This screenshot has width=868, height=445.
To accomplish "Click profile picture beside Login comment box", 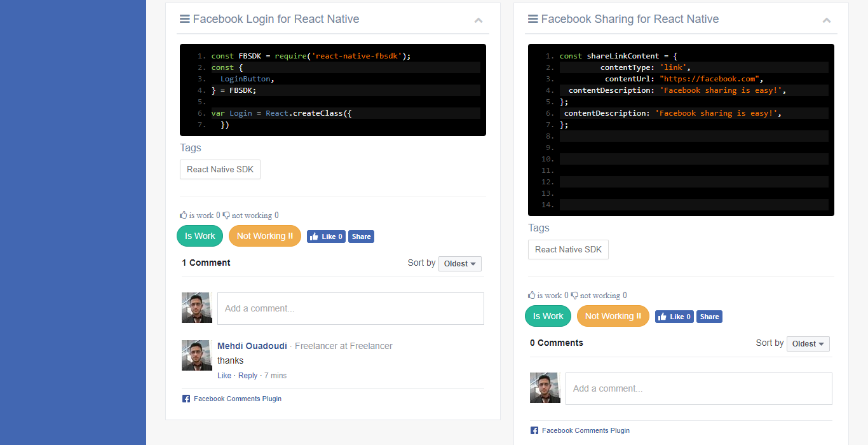I will [197, 308].
